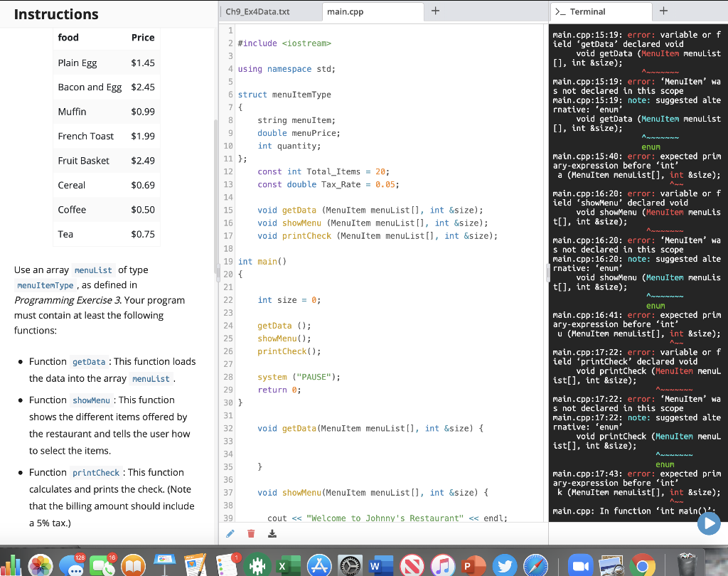This screenshot has height=576, width=728.
Task: Run the program with the blue play button
Action: (709, 523)
